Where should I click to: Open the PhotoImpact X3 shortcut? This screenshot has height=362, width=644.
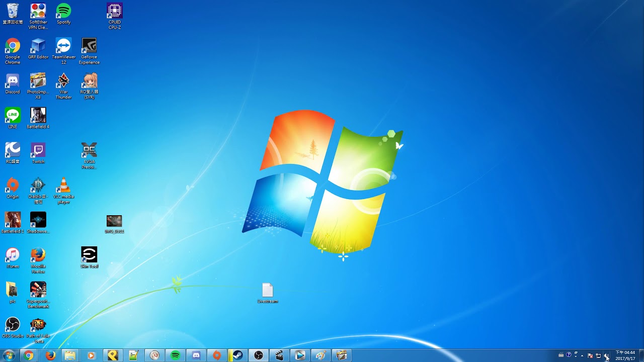[38, 86]
